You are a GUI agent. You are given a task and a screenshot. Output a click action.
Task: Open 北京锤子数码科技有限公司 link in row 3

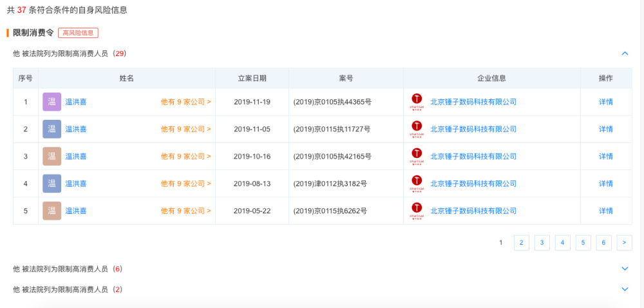click(x=473, y=157)
